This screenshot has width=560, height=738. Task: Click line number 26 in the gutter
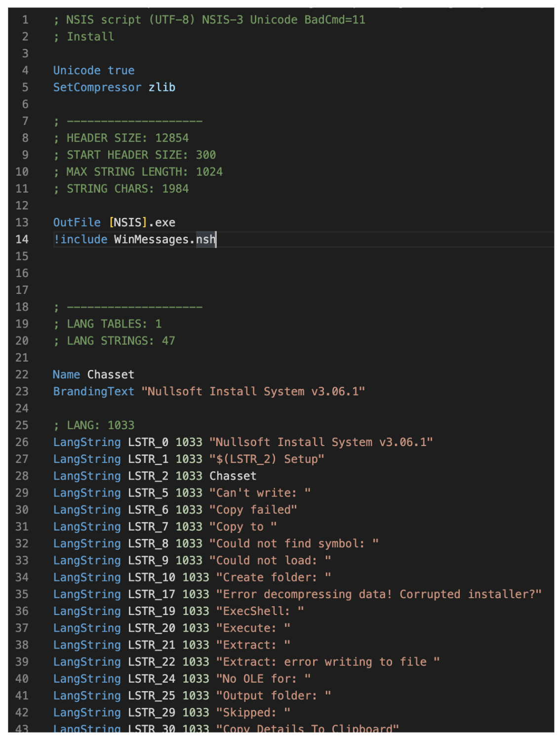click(22, 442)
